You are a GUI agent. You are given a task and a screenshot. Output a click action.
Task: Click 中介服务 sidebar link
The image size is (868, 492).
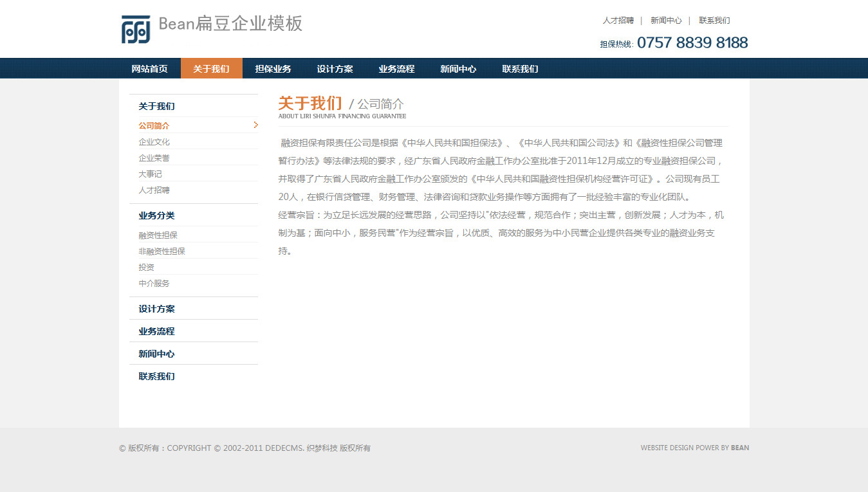tap(154, 284)
